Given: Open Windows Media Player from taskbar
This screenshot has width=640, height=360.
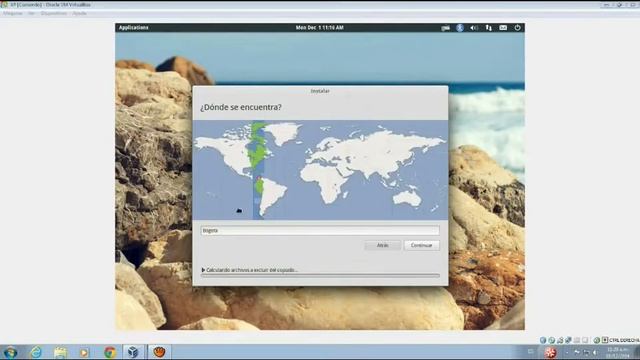Looking at the screenshot, I should click(84, 352).
